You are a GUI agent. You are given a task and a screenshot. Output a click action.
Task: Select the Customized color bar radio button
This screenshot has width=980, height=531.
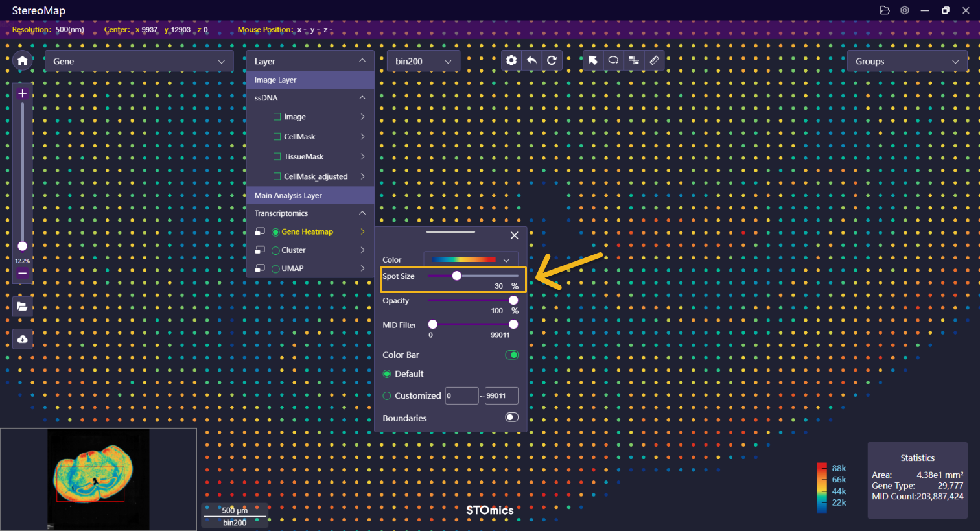coord(387,395)
